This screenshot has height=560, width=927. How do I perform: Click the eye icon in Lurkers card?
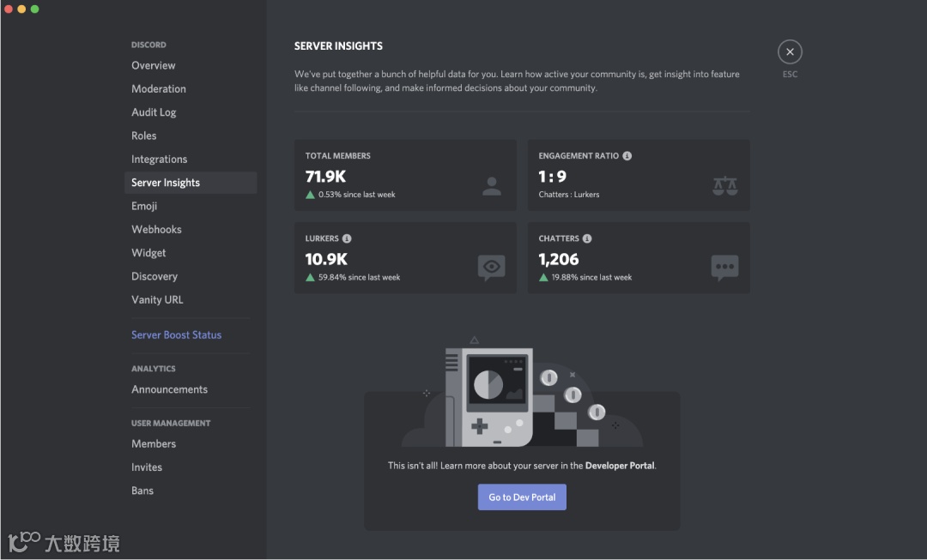tap(491, 268)
